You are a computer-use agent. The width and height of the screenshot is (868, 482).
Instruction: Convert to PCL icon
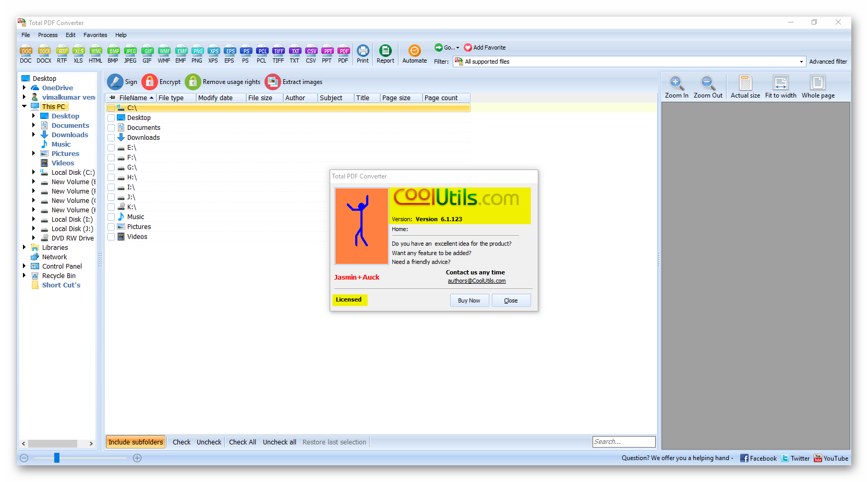click(x=262, y=54)
